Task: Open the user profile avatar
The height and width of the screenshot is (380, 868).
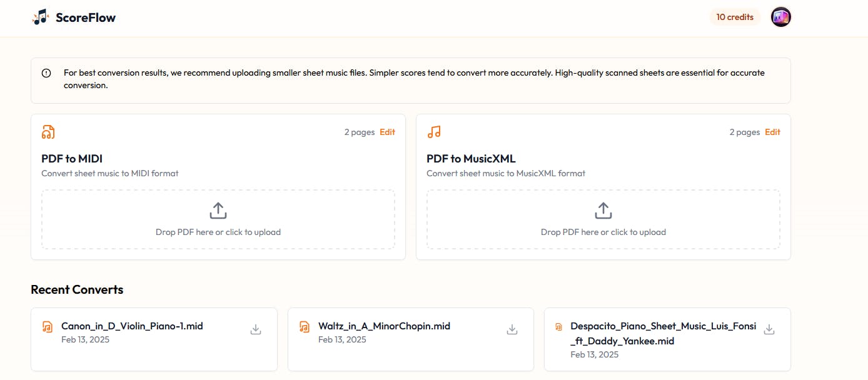Action: point(781,17)
